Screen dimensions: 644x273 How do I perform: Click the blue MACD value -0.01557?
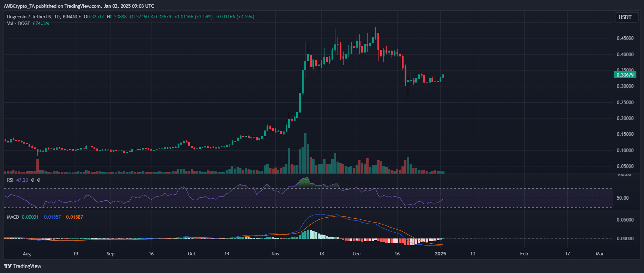(51, 217)
